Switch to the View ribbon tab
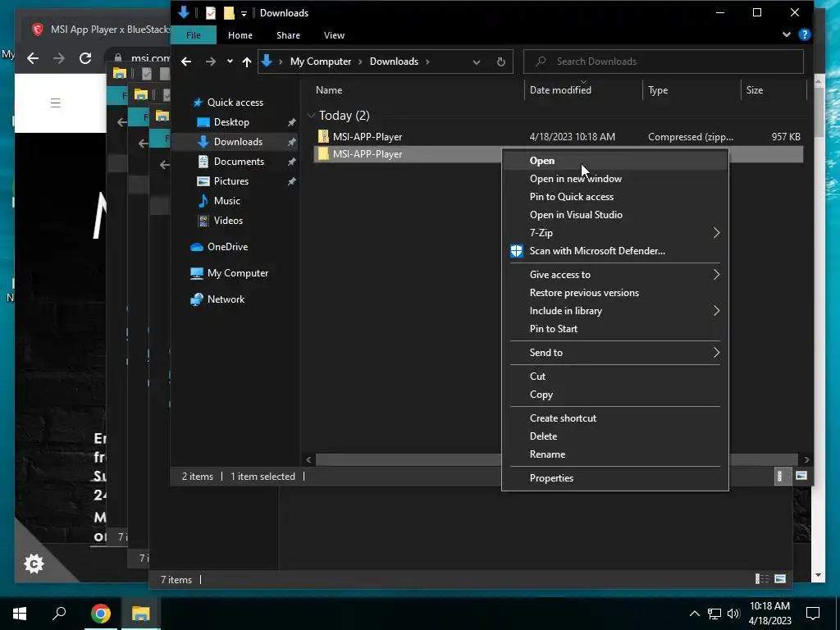 [x=334, y=35]
